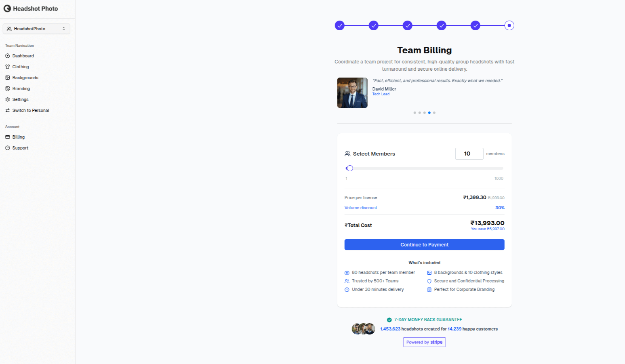Image resolution: width=625 pixels, height=364 pixels.
Task: Go to the Billing menu item
Action: tap(18, 137)
